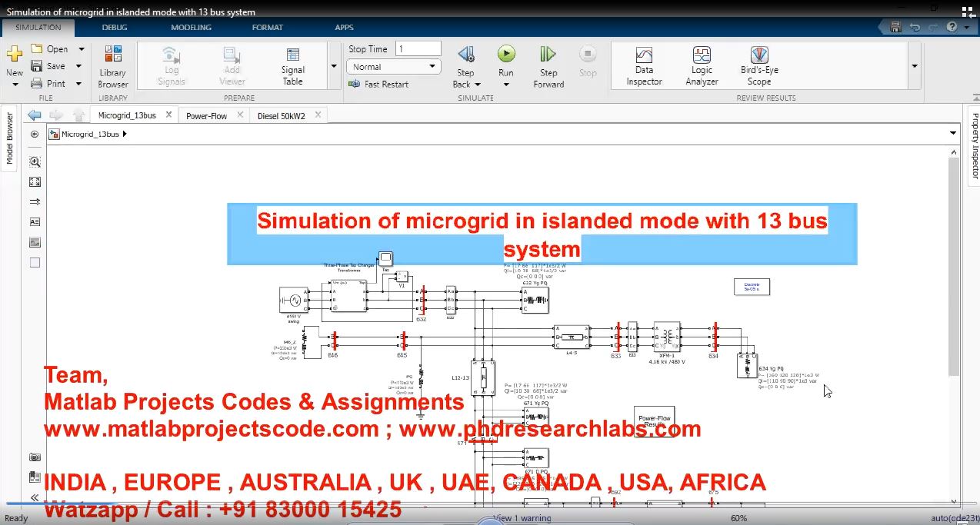Click the Stop simulation icon

(x=588, y=54)
